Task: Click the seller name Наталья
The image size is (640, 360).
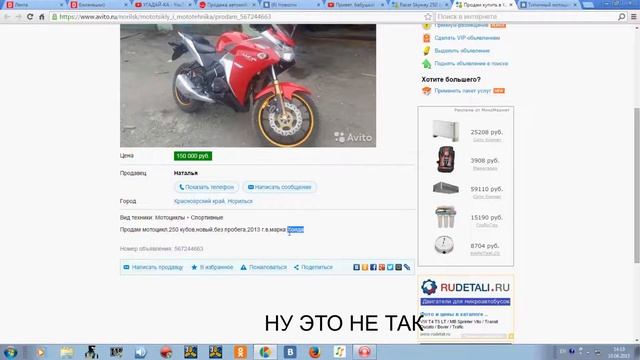Action: click(x=186, y=173)
